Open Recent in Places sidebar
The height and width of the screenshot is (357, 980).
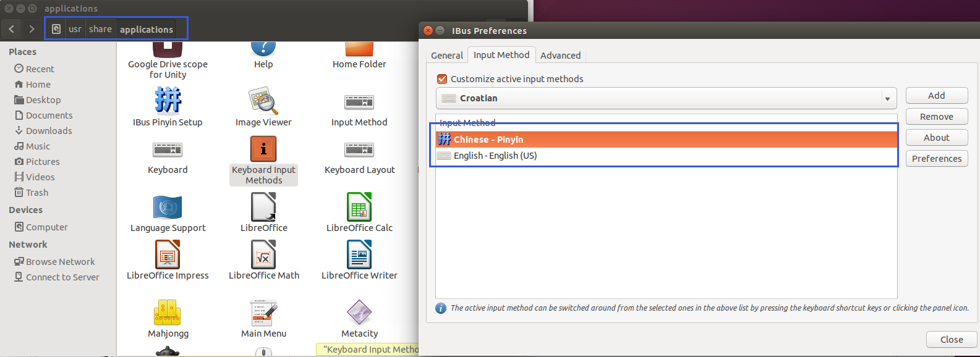point(40,69)
